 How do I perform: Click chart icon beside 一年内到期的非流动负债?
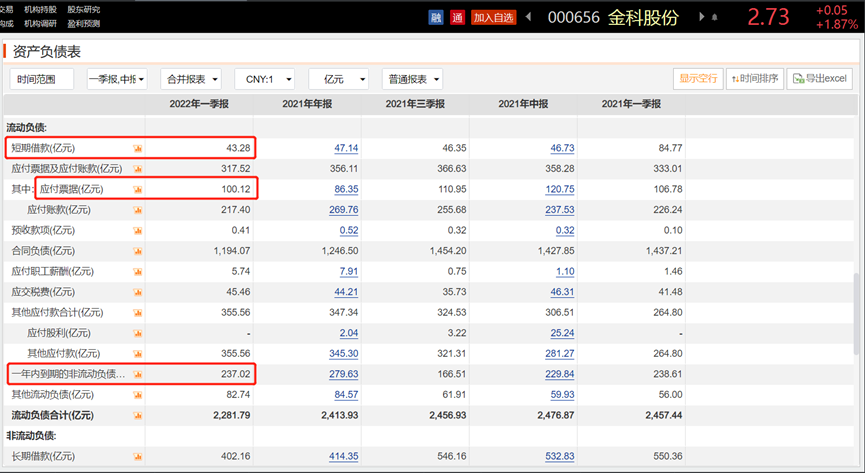(137, 374)
